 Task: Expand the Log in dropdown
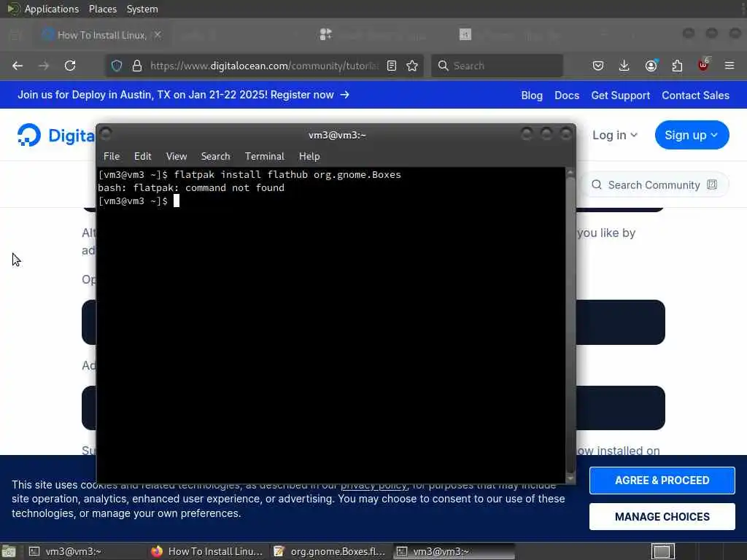pos(614,135)
